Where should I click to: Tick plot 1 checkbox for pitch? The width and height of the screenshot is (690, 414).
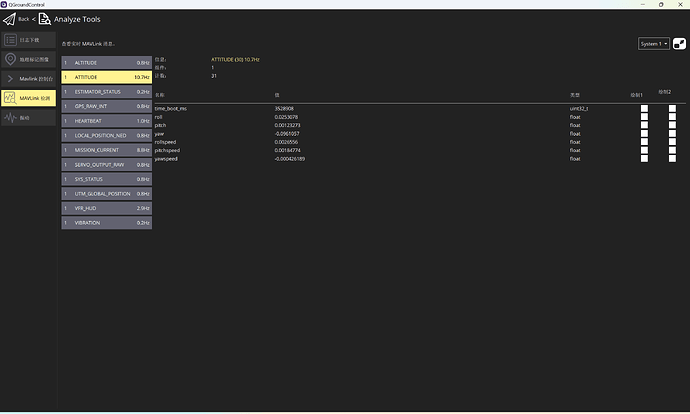[644, 125]
